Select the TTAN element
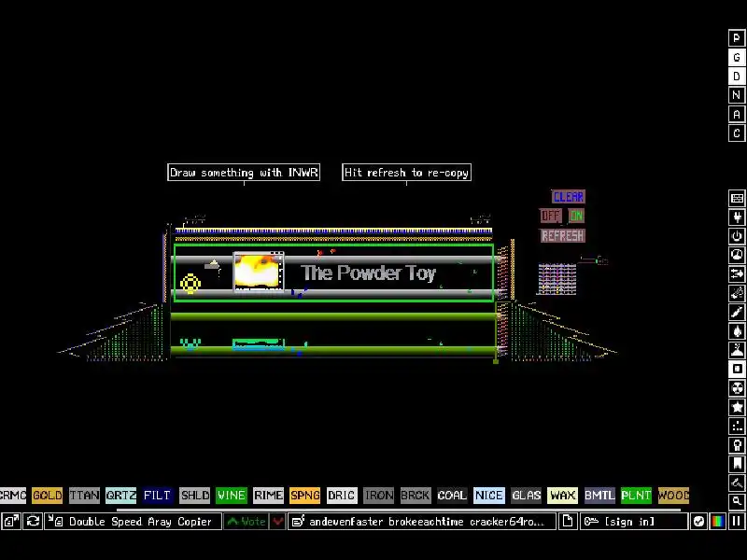The height and width of the screenshot is (560, 747). click(84, 496)
